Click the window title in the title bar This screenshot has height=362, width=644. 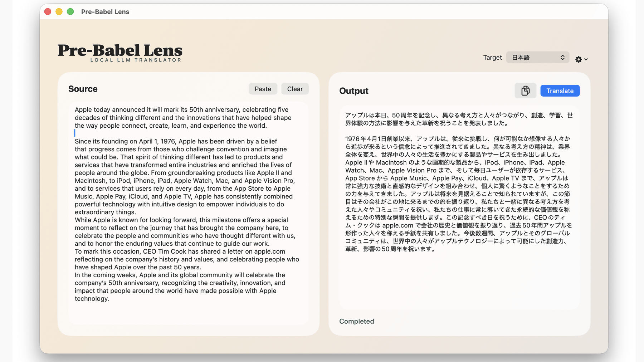coord(105,12)
